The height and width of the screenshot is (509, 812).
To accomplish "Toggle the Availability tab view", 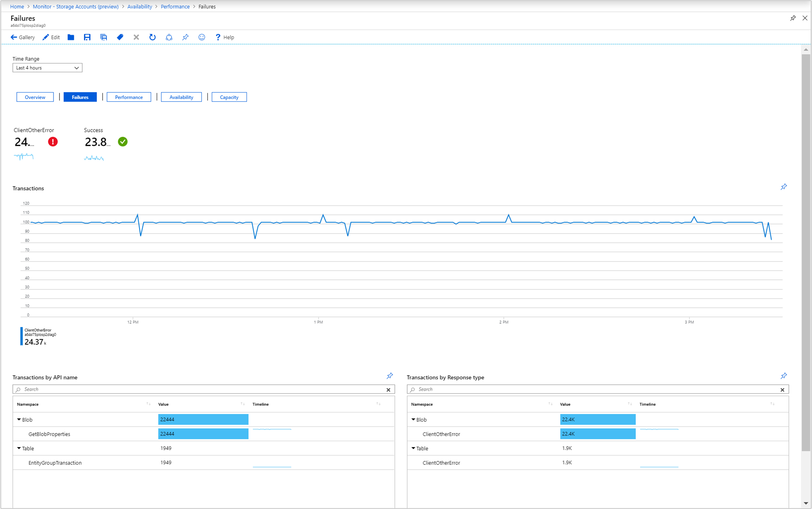I will [181, 97].
